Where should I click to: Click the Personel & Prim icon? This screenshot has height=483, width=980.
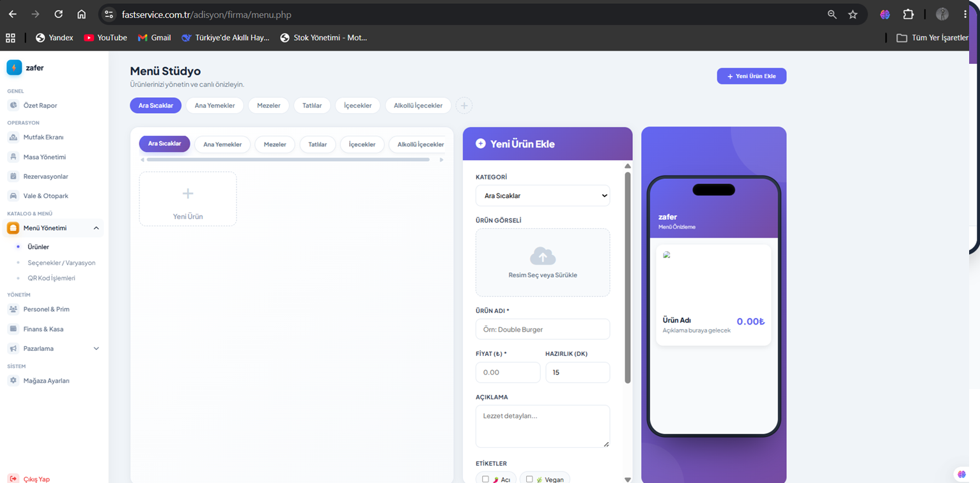[13, 309]
